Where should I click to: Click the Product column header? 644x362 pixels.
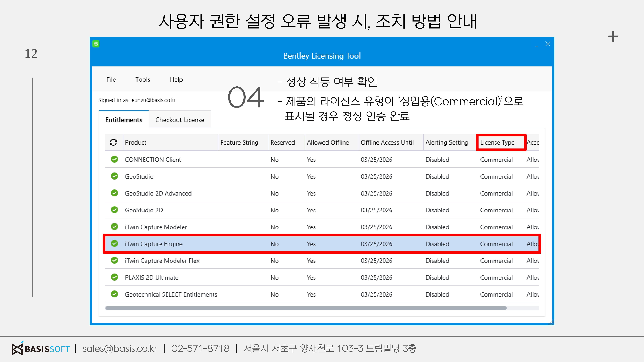pos(135,142)
